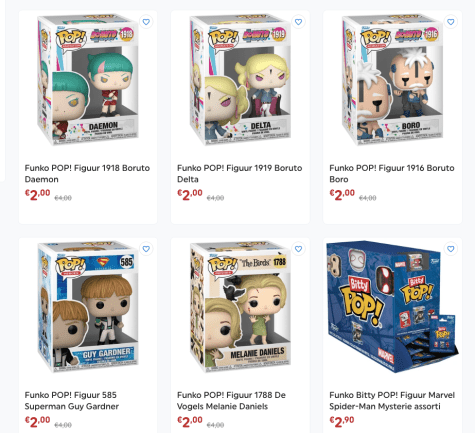The height and width of the screenshot is (433, 475).
Task: Wishlist the Bitty POP! Spider-Man via the heart
Action: pos(451,249)
